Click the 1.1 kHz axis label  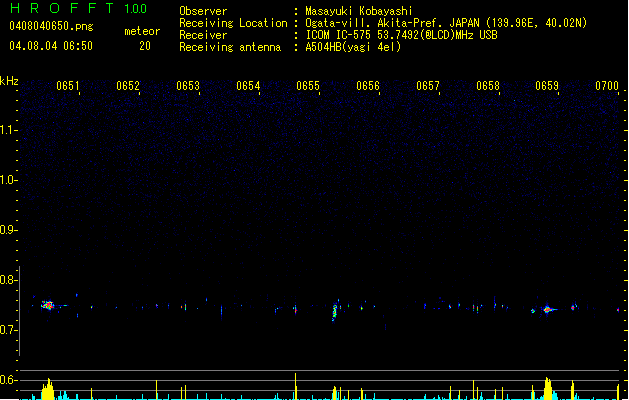tap(8, 130)
